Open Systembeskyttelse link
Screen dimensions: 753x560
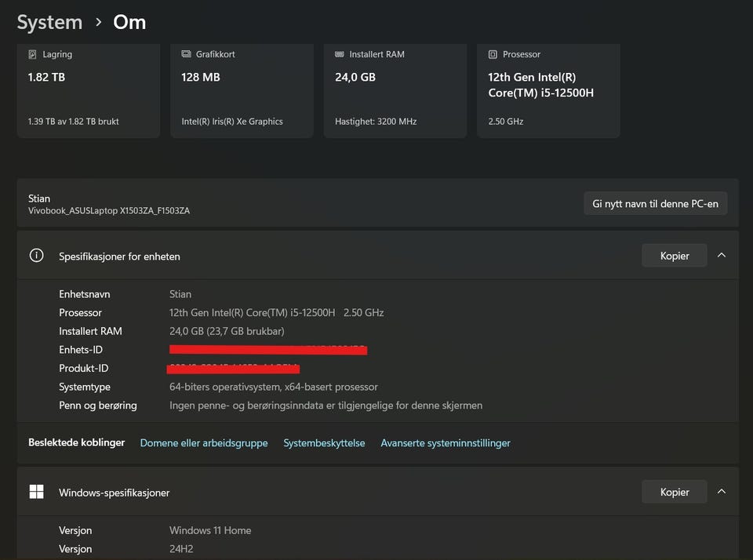pos(324,443)
